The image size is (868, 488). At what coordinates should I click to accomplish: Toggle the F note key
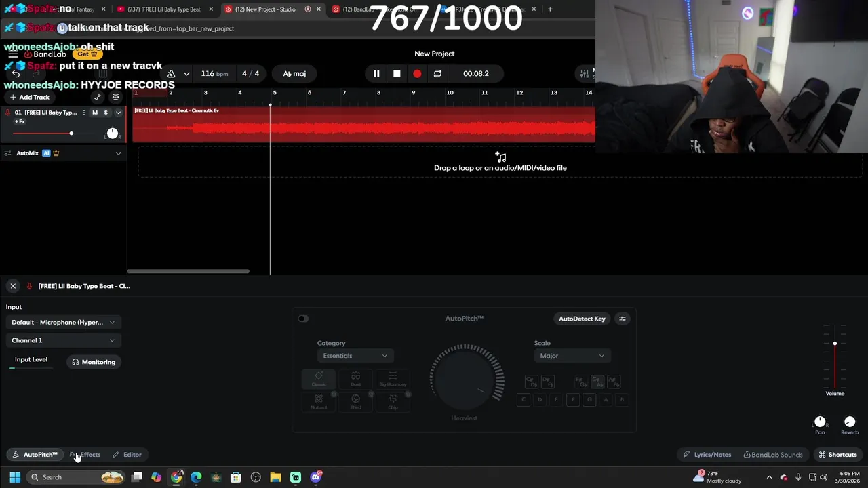[573, 400]
